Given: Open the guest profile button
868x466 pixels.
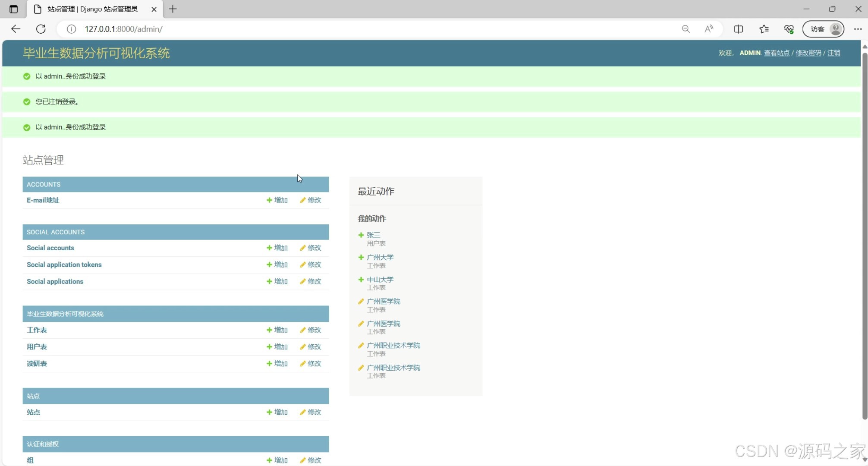Looking at the screenshot, I should 823,29.
